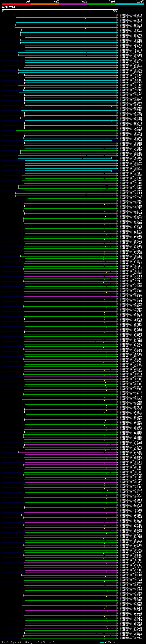Select the UniRef100_B9I4L1 label
The height and width of the screenshot is (644, 146).
click(131, 93)
